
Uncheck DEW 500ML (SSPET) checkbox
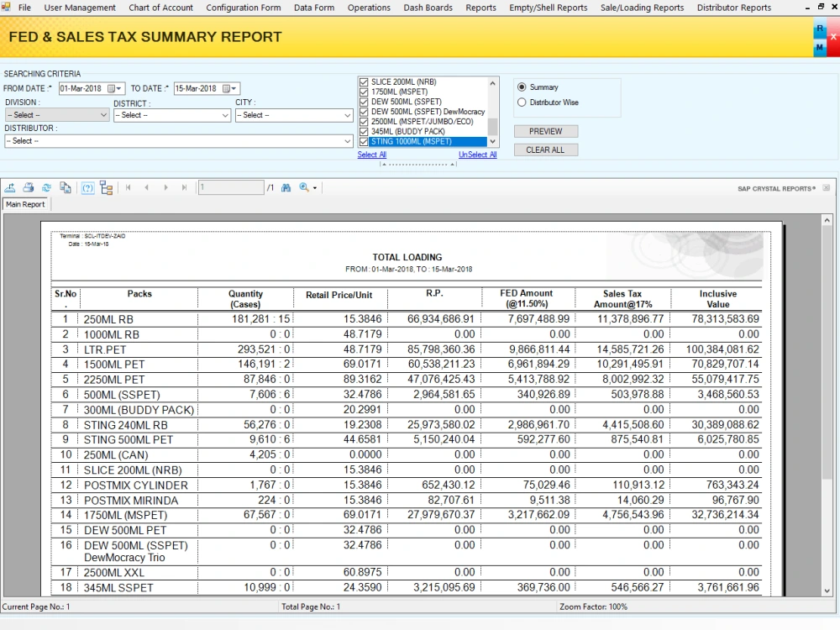[365, 102]
